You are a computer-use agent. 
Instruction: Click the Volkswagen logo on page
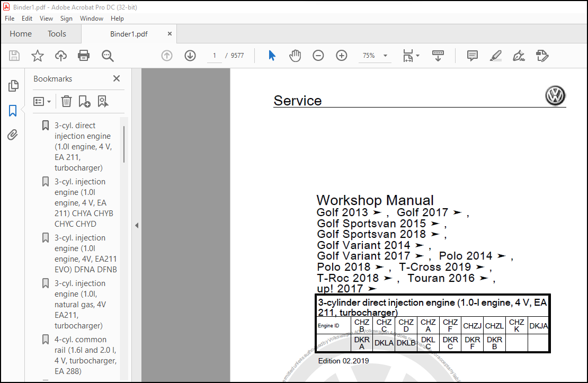[555, 96]
